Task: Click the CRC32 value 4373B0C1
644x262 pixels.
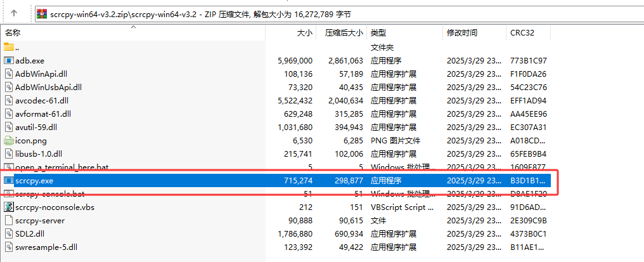Action: pyautogui.click(x=529, y=233)
